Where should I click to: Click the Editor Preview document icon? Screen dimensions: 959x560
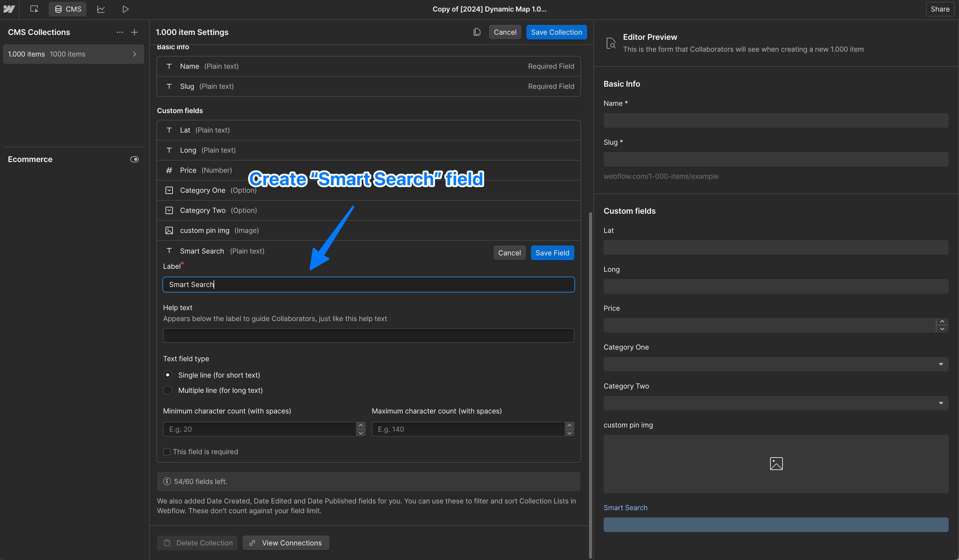[610, 43]
